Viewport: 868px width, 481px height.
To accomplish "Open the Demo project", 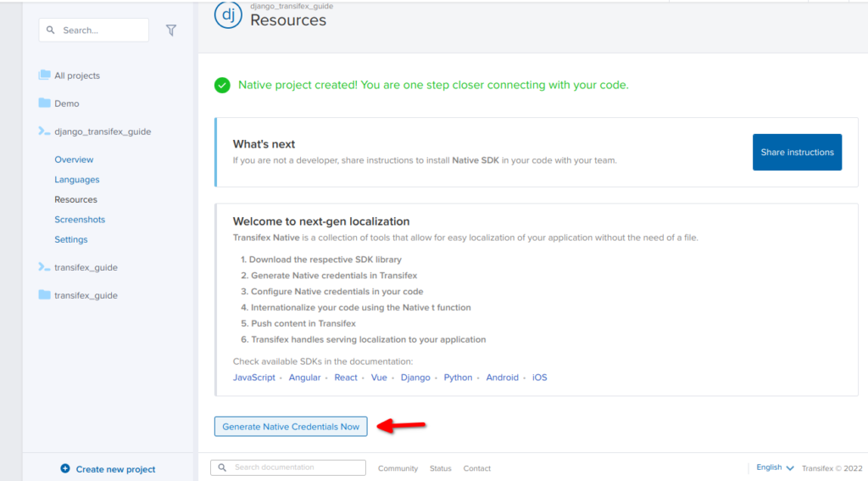I will pos(66,103).
